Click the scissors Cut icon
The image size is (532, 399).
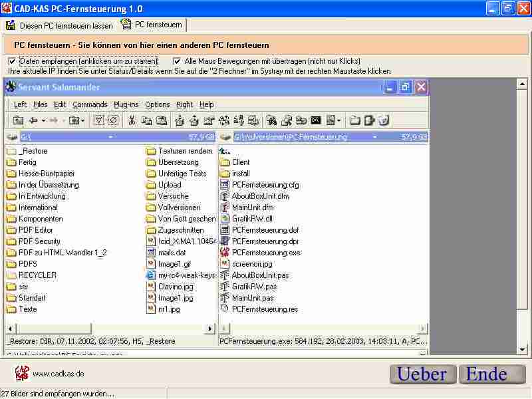pos(132,120)
